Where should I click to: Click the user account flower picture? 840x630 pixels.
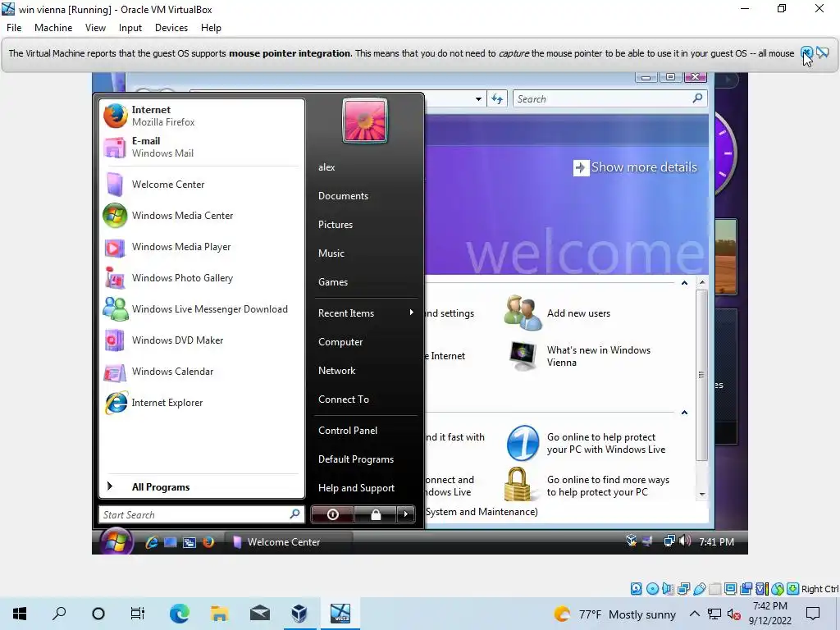365,121
